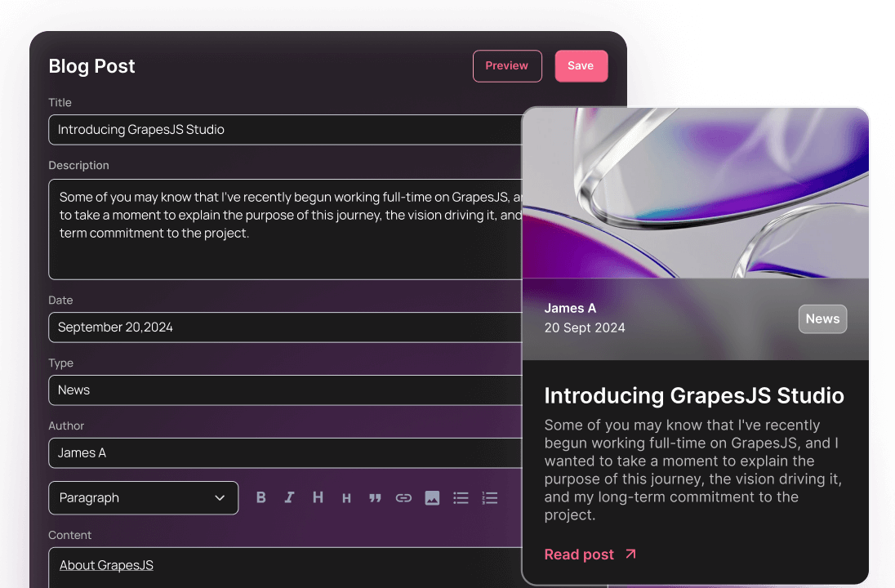Image resolution: width=895 pixels, height=588 pixels.
Task: Insert an image into content
Action: [x=432, y=498]
